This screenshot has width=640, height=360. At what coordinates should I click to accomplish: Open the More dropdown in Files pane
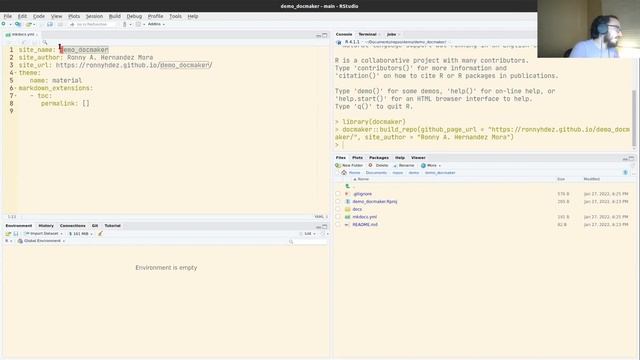tap(431, 166)
